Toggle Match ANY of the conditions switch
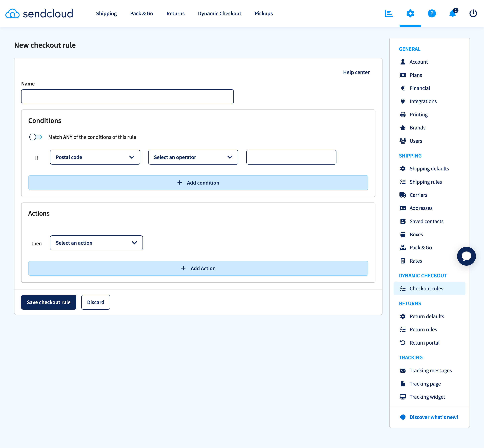This screenshot has height=448, width=484. pyautogui.click(x=35, y=137)
